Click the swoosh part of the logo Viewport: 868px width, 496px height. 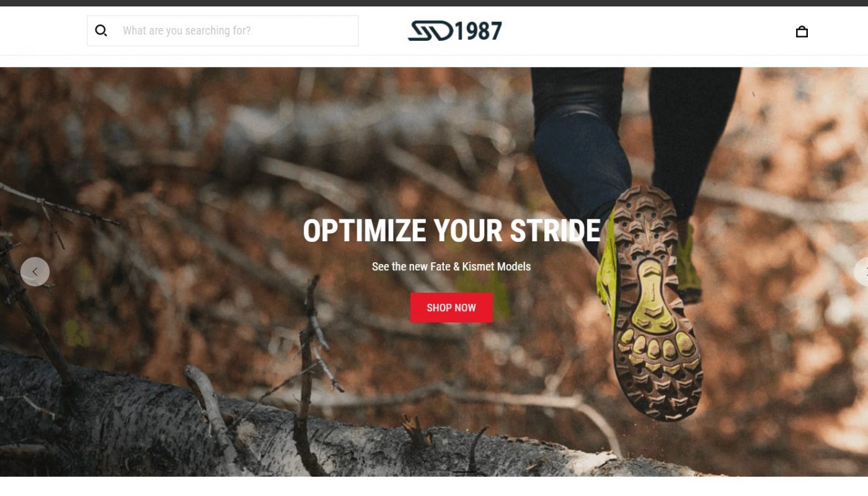430,31
